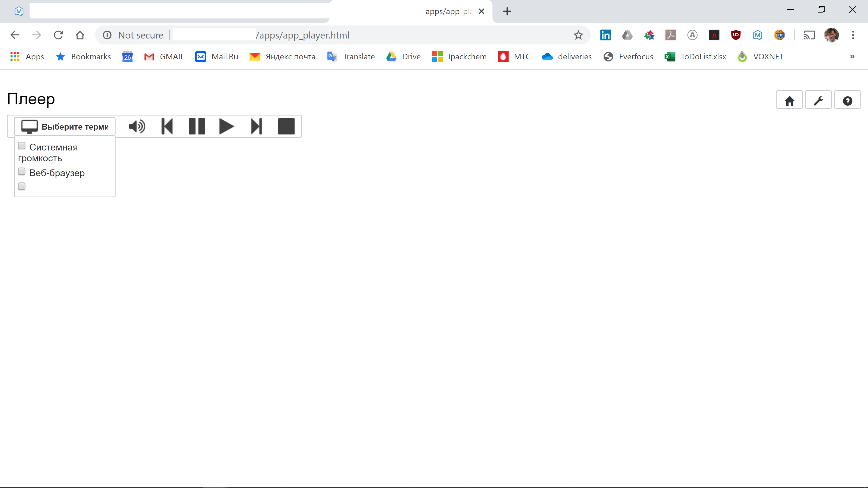The height and width of the screenshot is (488, 868).
Task: Check the Веб-браузер option
Action: pyautogui.click(x=22, y=171)
